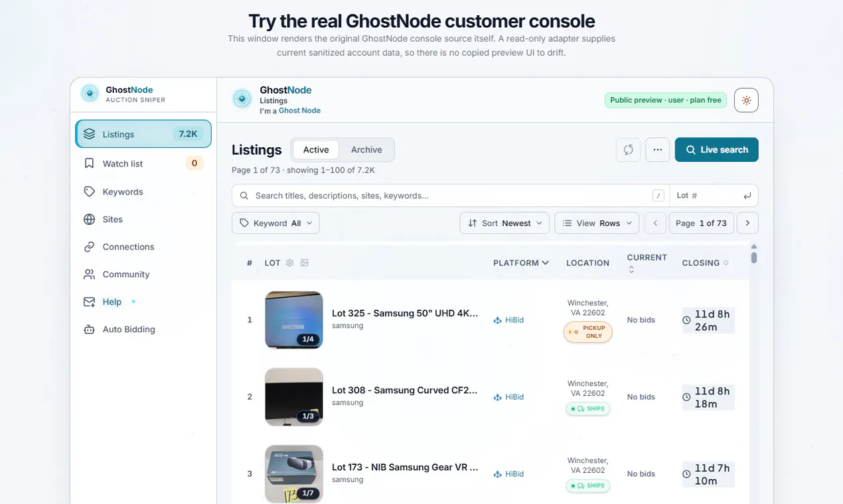The image size is (843, 504).
Task: Open Auto Bidding in the sidebar
Action: click(x=143, y=329)
